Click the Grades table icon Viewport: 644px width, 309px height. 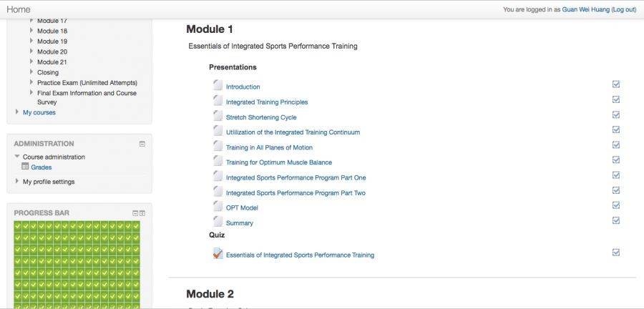25,167
